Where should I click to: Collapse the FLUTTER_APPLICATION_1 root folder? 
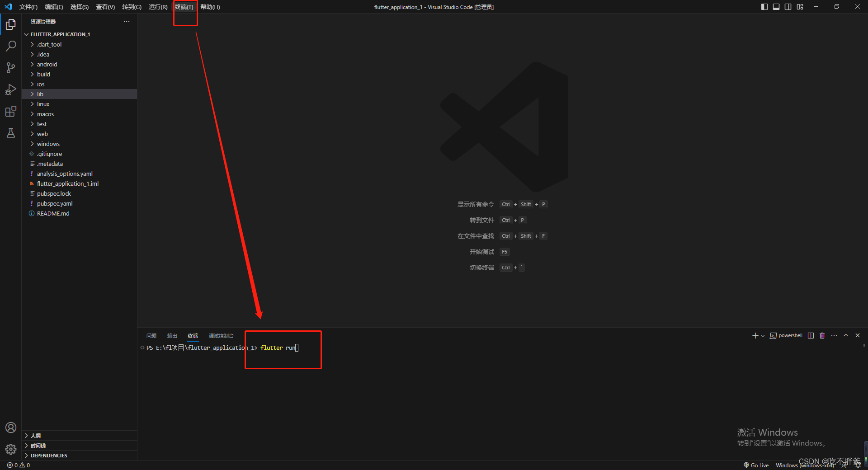click(x=79, y=34)
